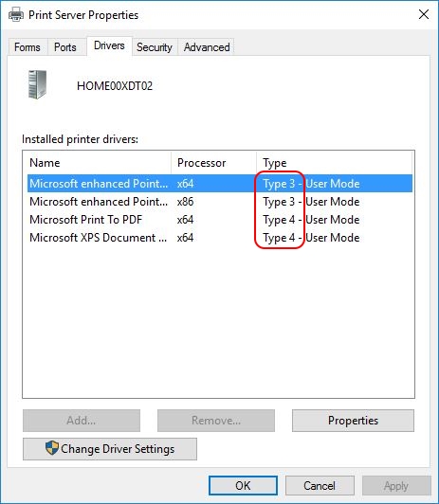
Task: Switch to the Forms tab
Action: (27, 47)
